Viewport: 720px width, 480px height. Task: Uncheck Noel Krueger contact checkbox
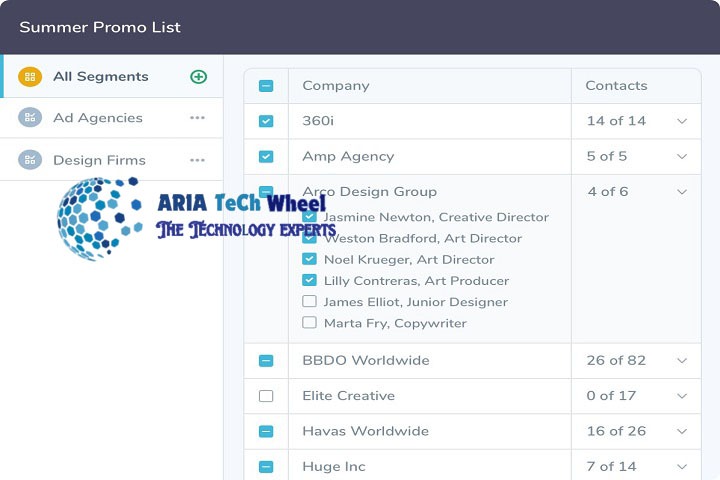coord(309,259)
